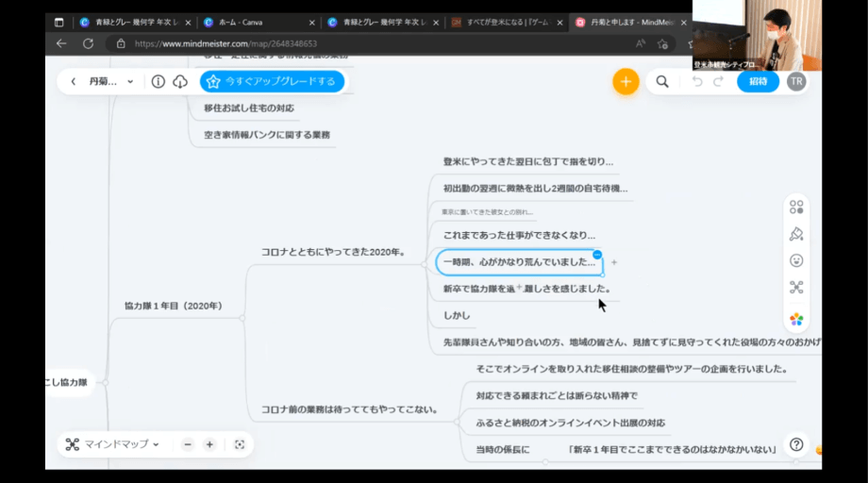Viewport: 868px width, 483px height.
Task: Collapse the 協力隊１年目 branch junction
Action: [242, 318]
